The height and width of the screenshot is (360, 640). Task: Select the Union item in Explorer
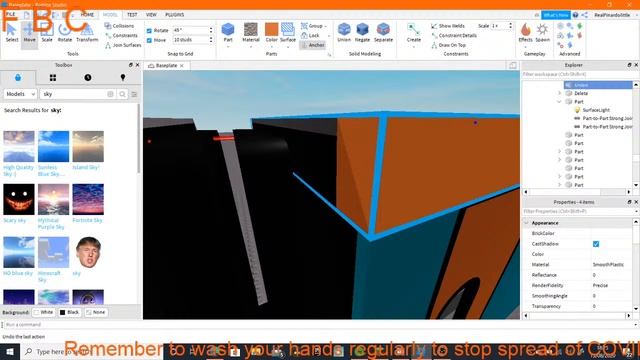(x=598, y=85)
